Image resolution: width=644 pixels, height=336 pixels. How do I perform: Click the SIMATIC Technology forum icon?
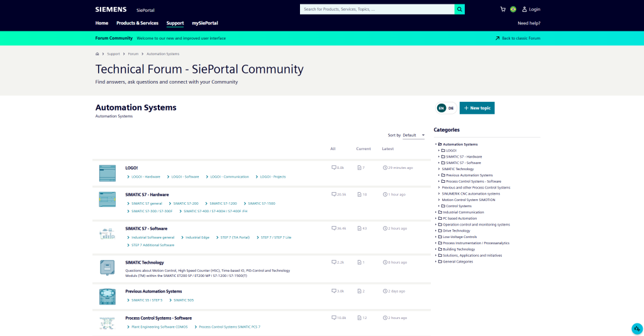pyautogui.click(x=107, y=268)
